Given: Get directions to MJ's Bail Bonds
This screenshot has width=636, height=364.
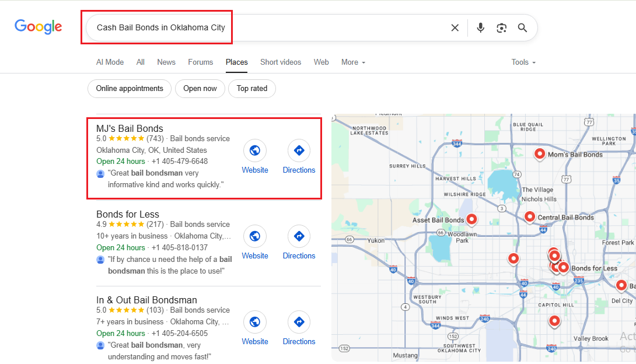Looking at the screenshot, I should point(299,150).
